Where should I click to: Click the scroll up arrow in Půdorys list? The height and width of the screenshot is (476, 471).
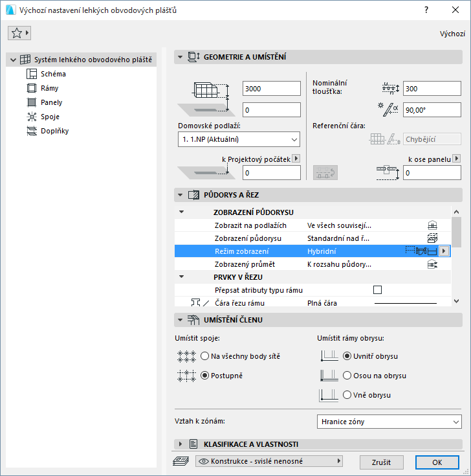coord(456,212)
